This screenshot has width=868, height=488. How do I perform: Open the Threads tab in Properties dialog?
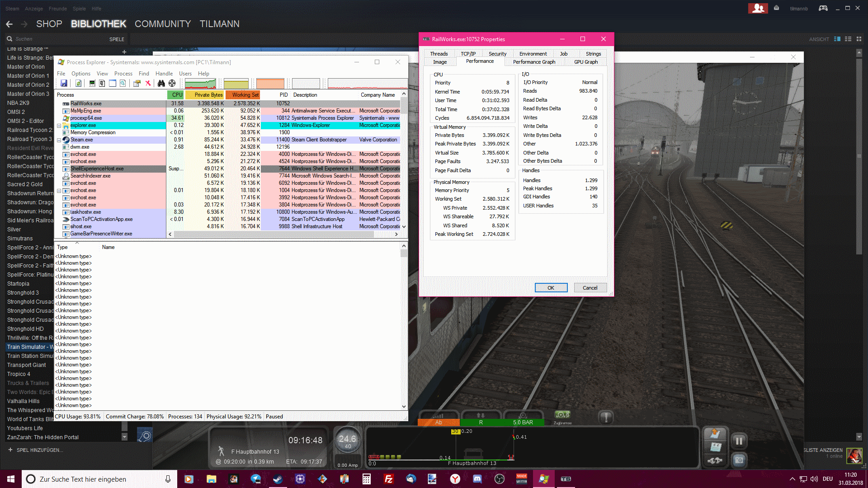tap(439, 54)
